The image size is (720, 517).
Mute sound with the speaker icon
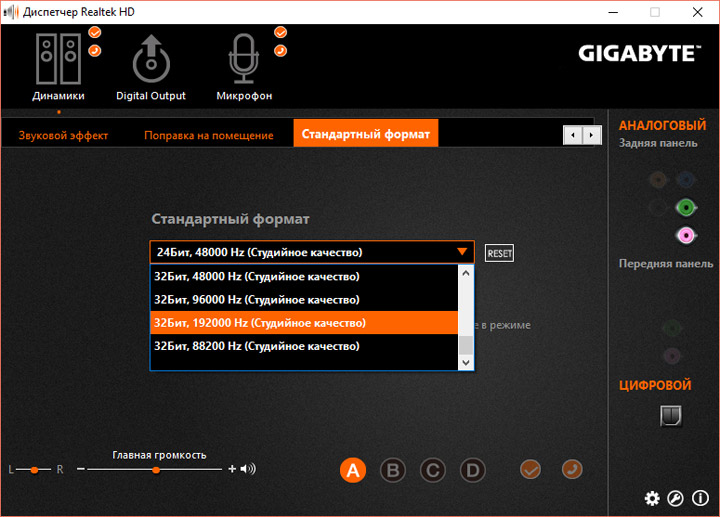click(248, 469)
